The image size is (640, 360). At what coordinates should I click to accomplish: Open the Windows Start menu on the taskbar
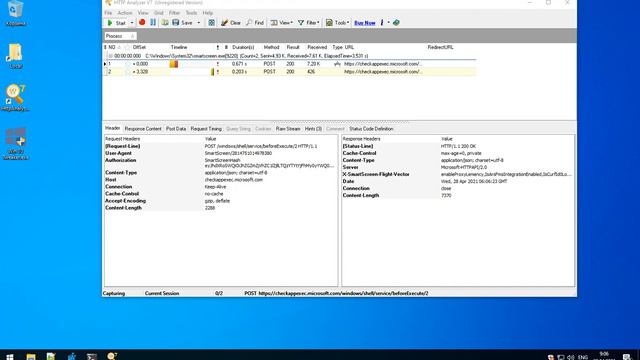pos(10,356)
